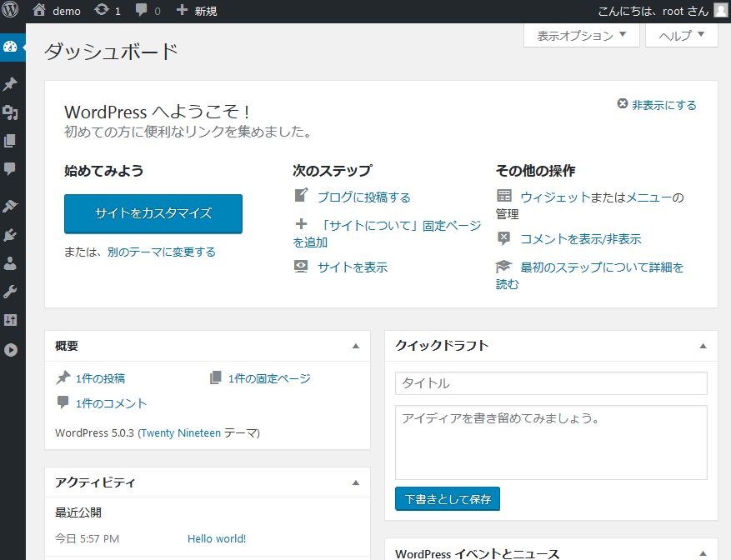Image resolution: width=731 pixels, height=560 pixels.
Task: Click the edit-post icon beside ブログに投稿する
Action: click(x=301, y=195)
